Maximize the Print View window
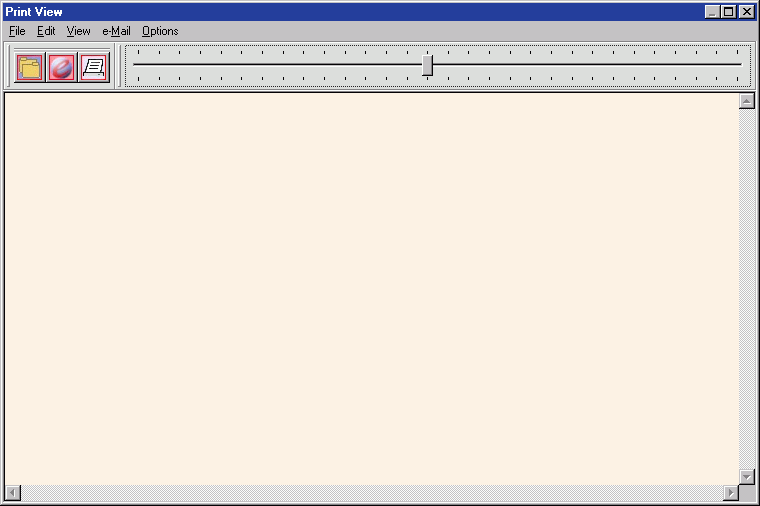The image size is (760, 506). pyautogui.click(x=729, y=12)
